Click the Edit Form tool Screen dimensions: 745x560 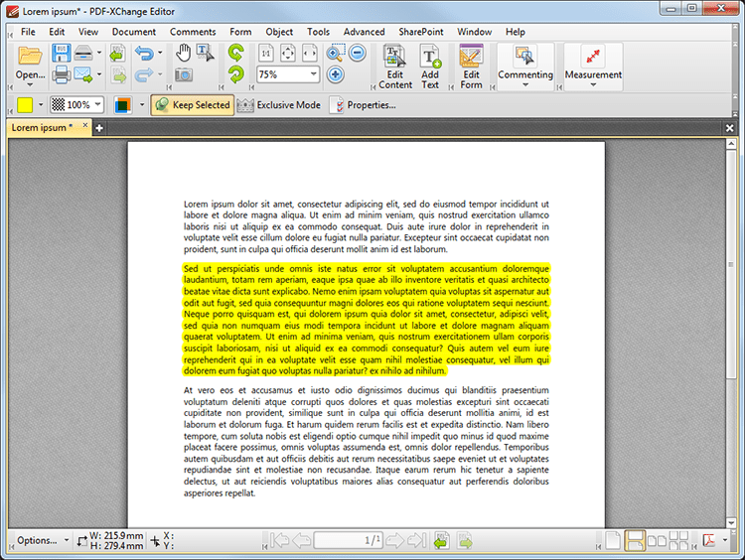(471, 67)
